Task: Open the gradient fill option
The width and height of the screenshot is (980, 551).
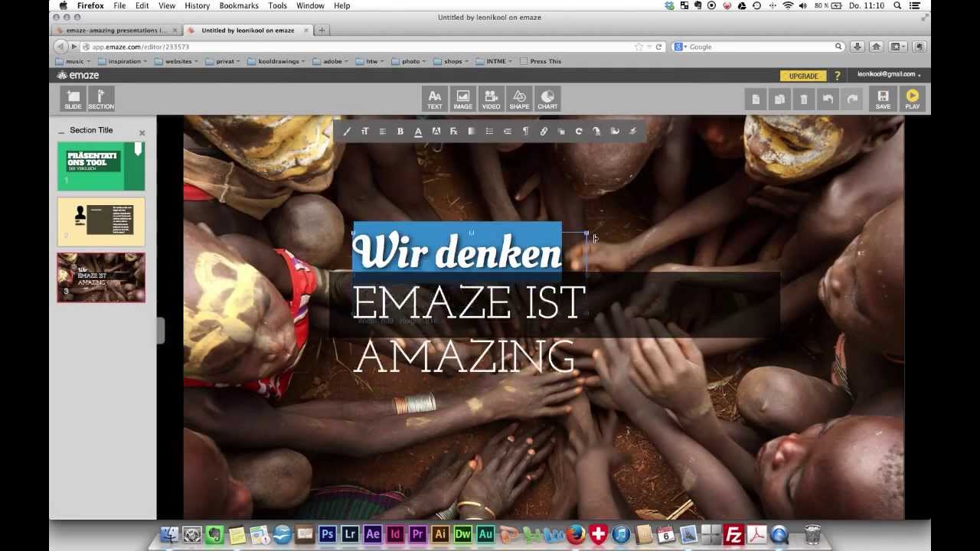Action: tap(472, 132)
